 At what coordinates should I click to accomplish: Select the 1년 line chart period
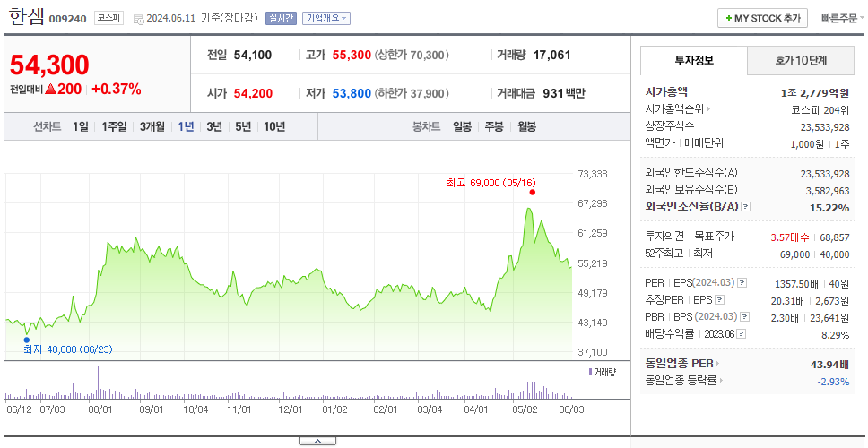click(x=186, y=126)
